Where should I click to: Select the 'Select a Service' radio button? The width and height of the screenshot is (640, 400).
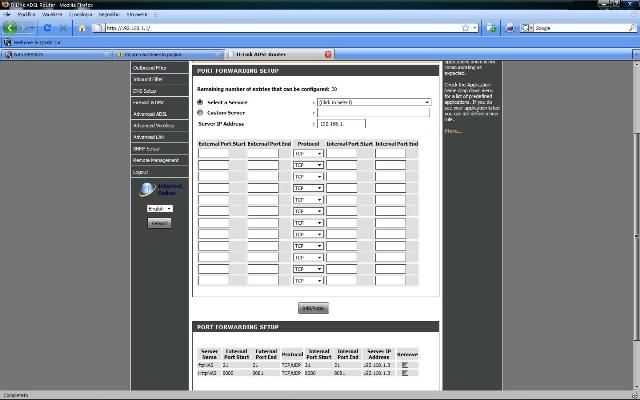pyautogui.click(x=200, y=102)
